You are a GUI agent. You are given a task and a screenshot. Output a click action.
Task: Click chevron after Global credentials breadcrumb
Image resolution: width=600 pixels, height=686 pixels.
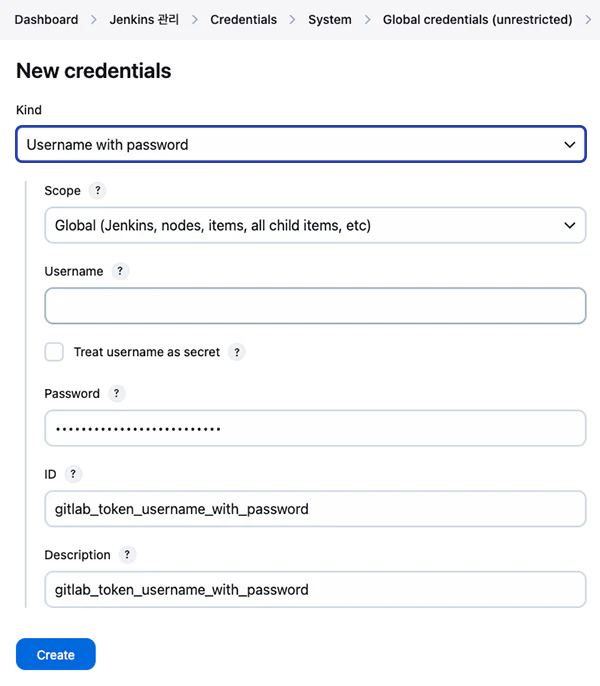tap(588, 20)
